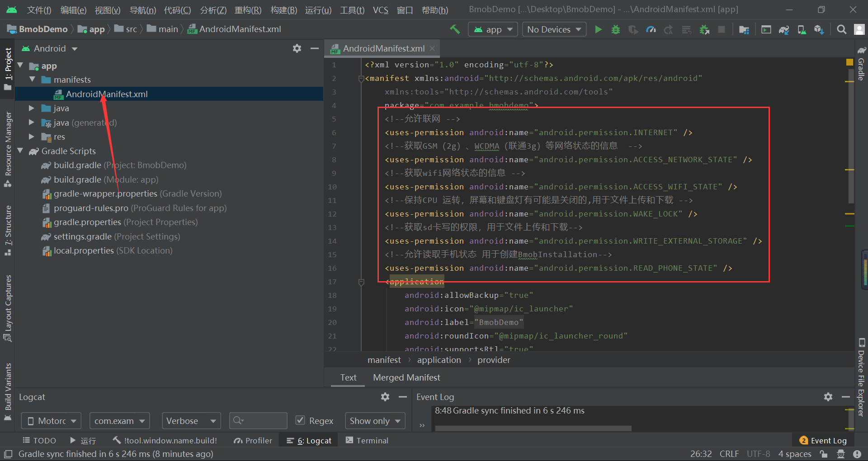This screenshot has width=868, height=461.
Task: Open the Gradle side tool window
Action: (x=861, y=63)
